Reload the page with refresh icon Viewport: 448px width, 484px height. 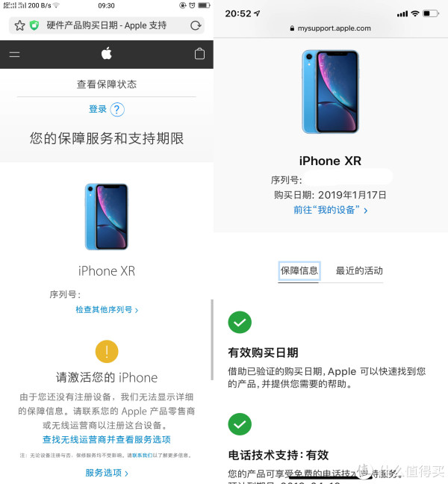(196, 25)
